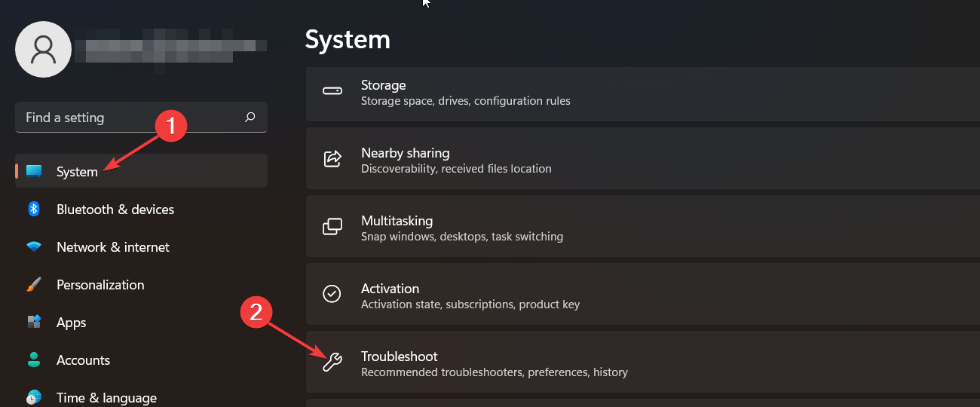Click the Find a setting search box
The width and height of the screenshot is (980, 407).
coord(128,118)
